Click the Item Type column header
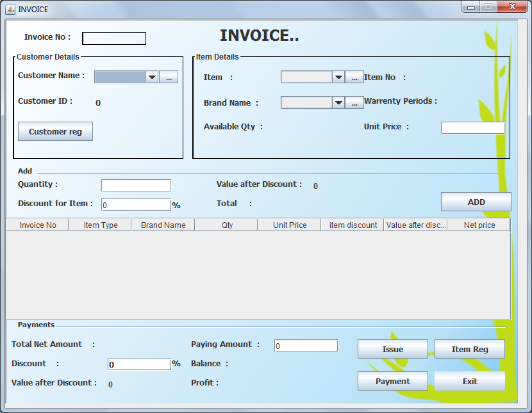The width and height of the screenshot is (532, 413). [x=99, y=225]
